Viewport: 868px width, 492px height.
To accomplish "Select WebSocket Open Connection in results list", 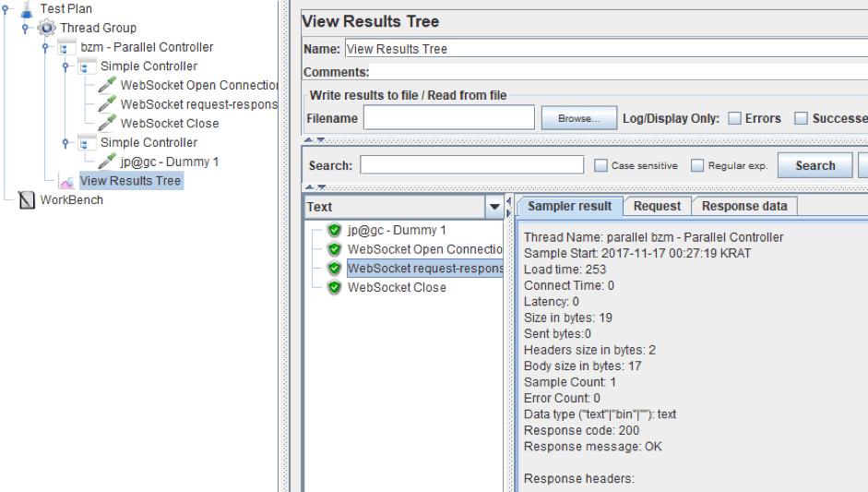I will tap(424, 249).
